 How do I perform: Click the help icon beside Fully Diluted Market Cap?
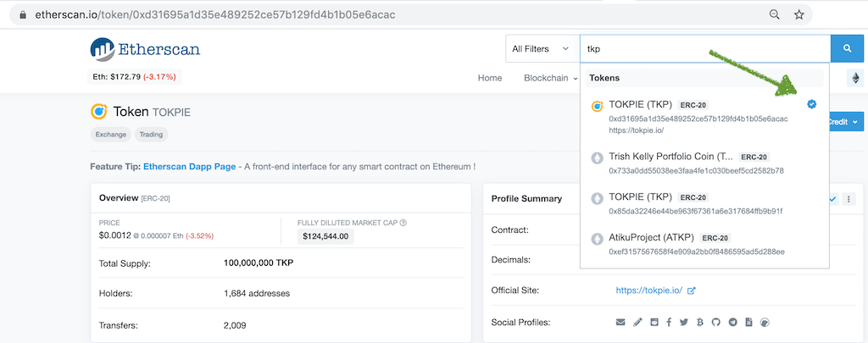[x=403, y=223]
